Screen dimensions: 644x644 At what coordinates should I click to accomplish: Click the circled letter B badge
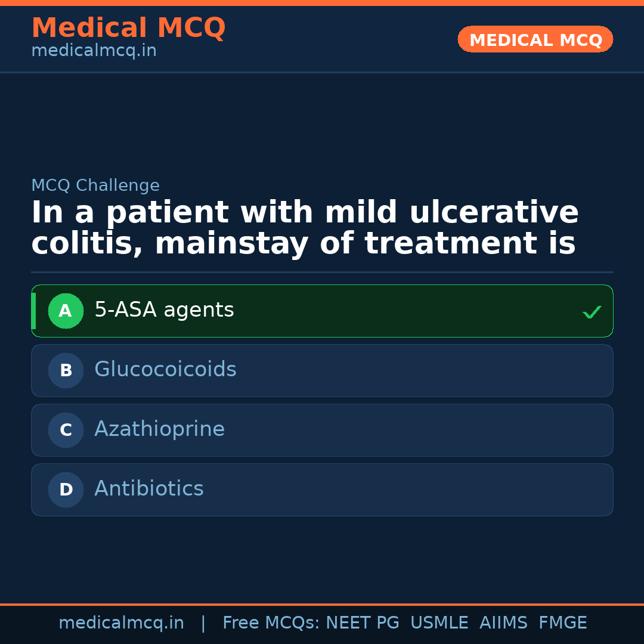[66, 371]
